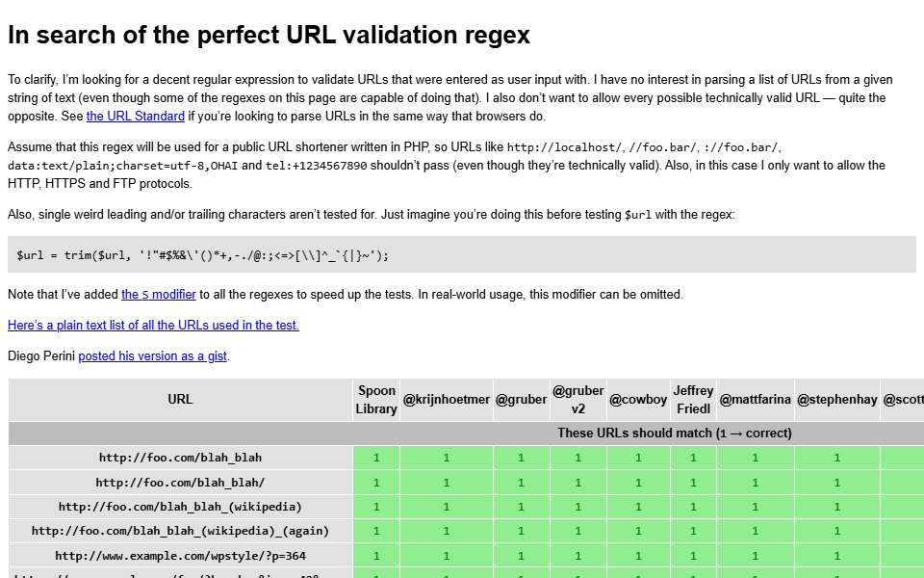Screen dimensions: 924x578
Task: Click the @cowboy column header
Action: point(638,400)
